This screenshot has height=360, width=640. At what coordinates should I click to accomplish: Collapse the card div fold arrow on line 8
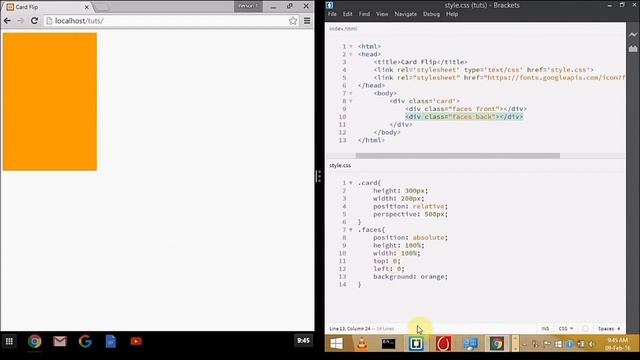[x=351, y=101]
